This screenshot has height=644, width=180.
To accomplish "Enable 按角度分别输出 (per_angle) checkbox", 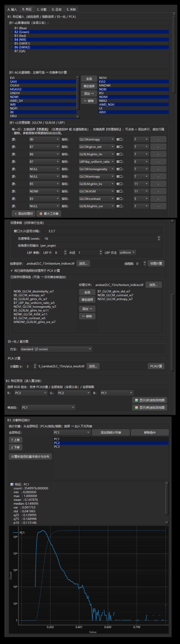I will click(x=15, y=245).
